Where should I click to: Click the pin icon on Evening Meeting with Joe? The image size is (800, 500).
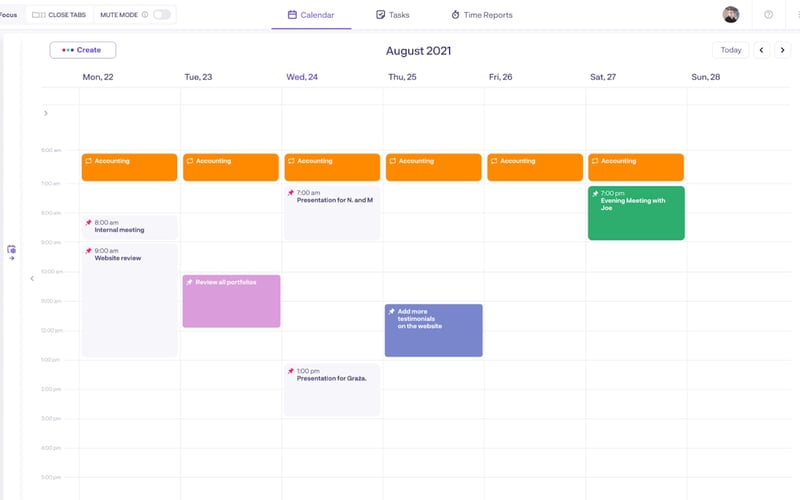(595, 193)
